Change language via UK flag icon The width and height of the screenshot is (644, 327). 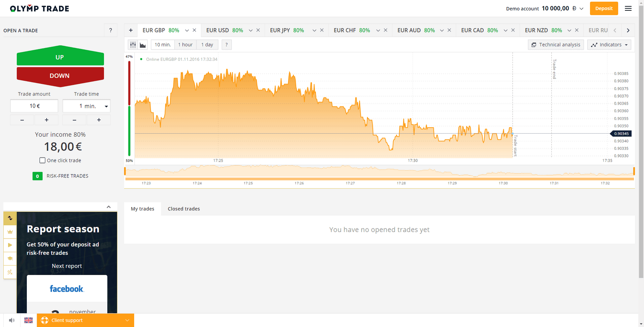pos(29,320)
